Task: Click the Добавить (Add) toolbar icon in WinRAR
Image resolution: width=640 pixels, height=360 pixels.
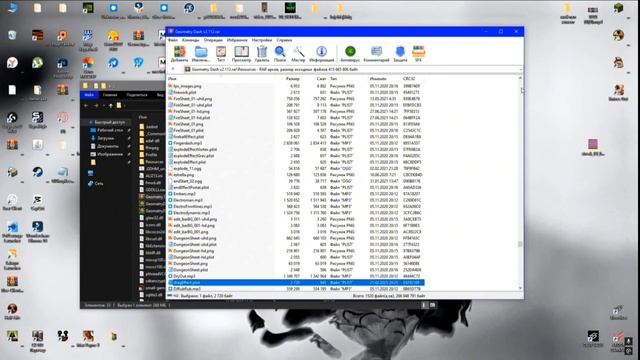Action: [x=179, y=53]
